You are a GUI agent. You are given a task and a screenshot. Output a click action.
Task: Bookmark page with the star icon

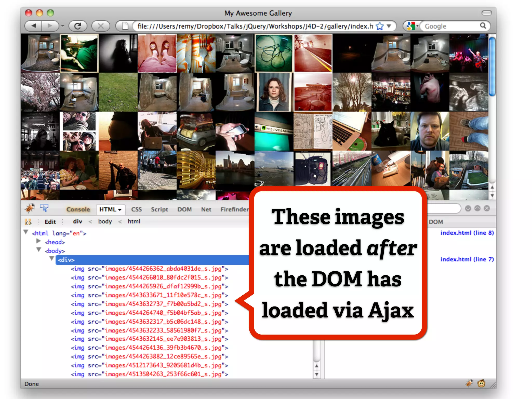pyautogui.click(x=380, y=26)
